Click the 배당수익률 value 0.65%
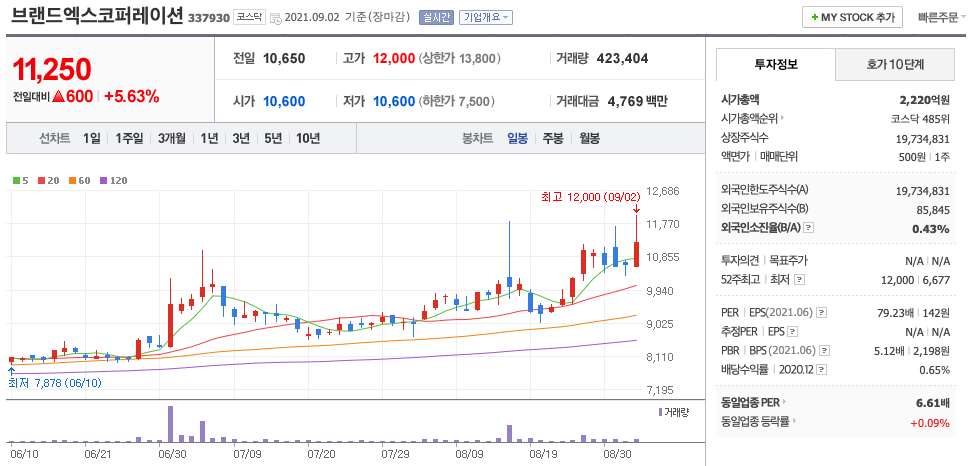The image size is (971, 466). click(935, 370)
